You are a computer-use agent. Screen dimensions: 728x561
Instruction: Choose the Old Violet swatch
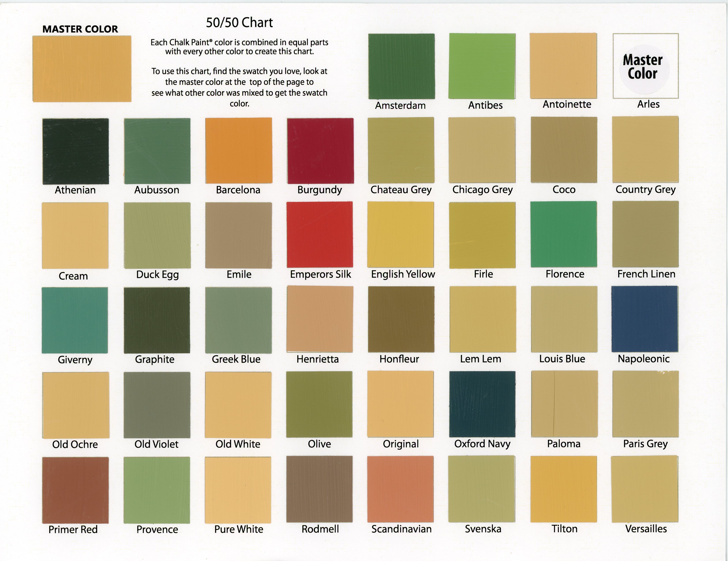157,405
